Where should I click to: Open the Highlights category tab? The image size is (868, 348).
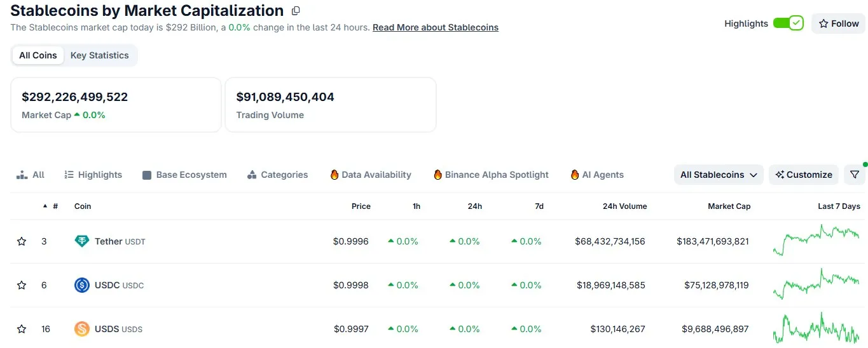click(93, 175)
